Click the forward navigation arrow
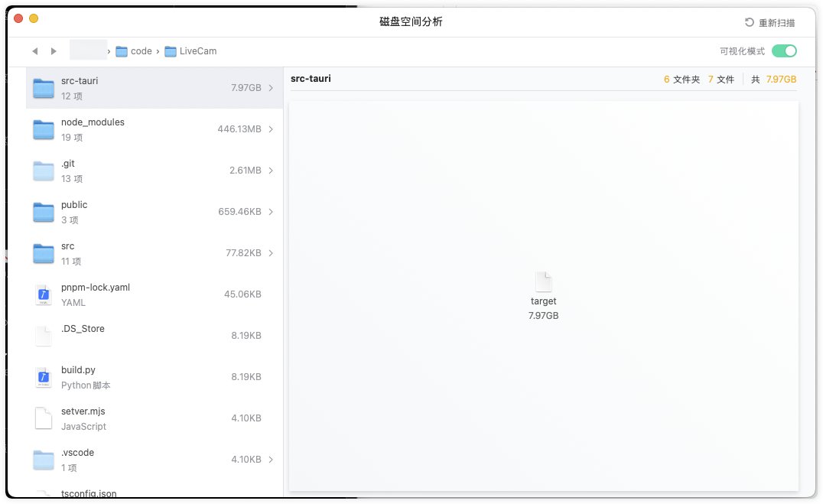Screen dimensions: 823x504 pyautogui.click(x=54, y=51)
